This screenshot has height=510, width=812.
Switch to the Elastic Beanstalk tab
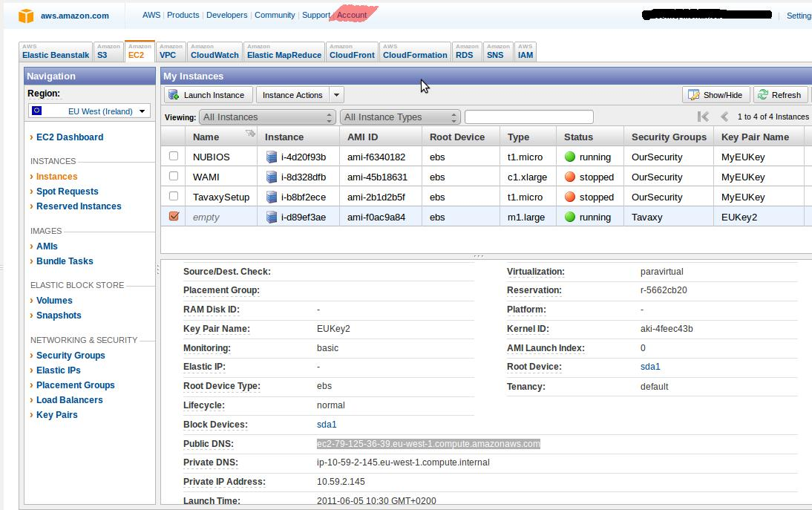click(56, 52)
